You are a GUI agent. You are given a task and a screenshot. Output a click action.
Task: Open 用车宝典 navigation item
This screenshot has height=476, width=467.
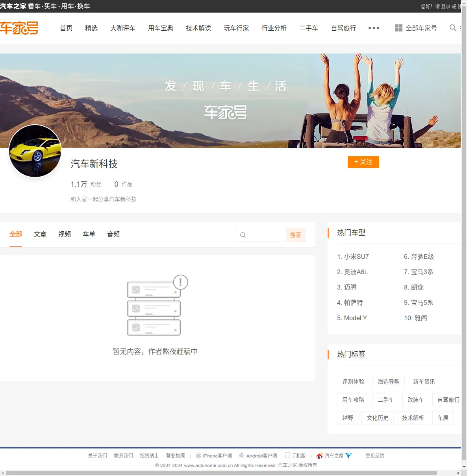coord(161,28)
